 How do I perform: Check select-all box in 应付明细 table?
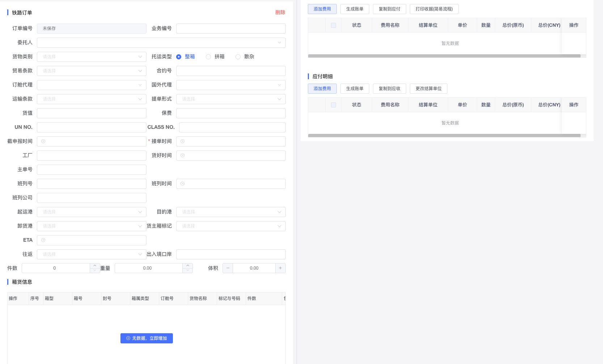pos(334,105)
